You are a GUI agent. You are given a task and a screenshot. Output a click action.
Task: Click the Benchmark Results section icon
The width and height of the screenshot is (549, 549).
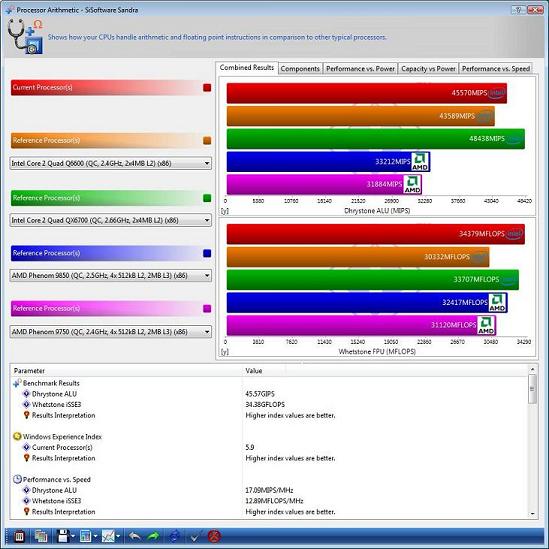pos(17,383)
